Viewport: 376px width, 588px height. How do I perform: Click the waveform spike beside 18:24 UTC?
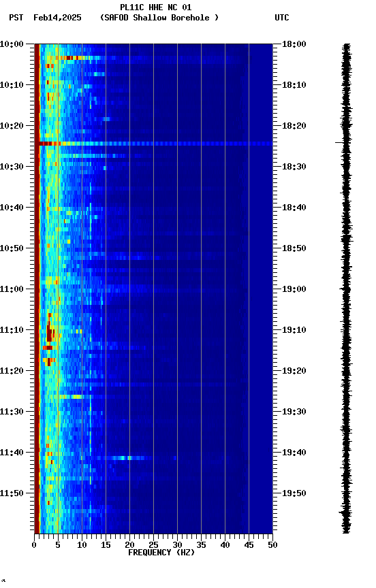[x=339, y=142]
